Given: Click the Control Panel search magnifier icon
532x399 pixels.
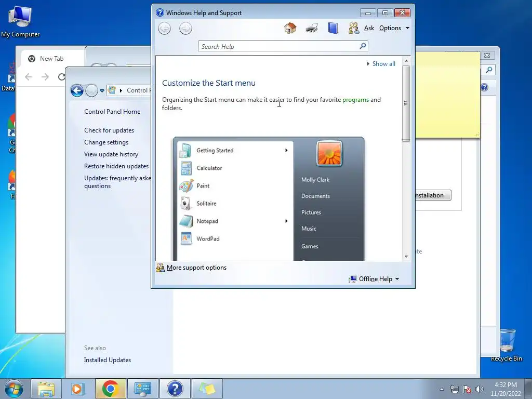Looking at the screenshot, I should click(x=489, y=70).
